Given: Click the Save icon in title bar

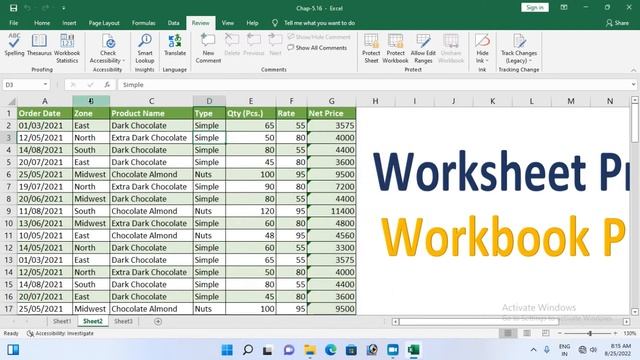Looking at the screenshot, I should [x=13, y=8].
